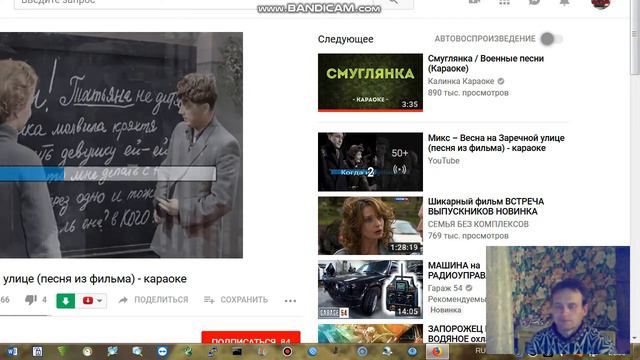
Task: Open the Смуглянка karaoke thumbnail
Action: 370,82
